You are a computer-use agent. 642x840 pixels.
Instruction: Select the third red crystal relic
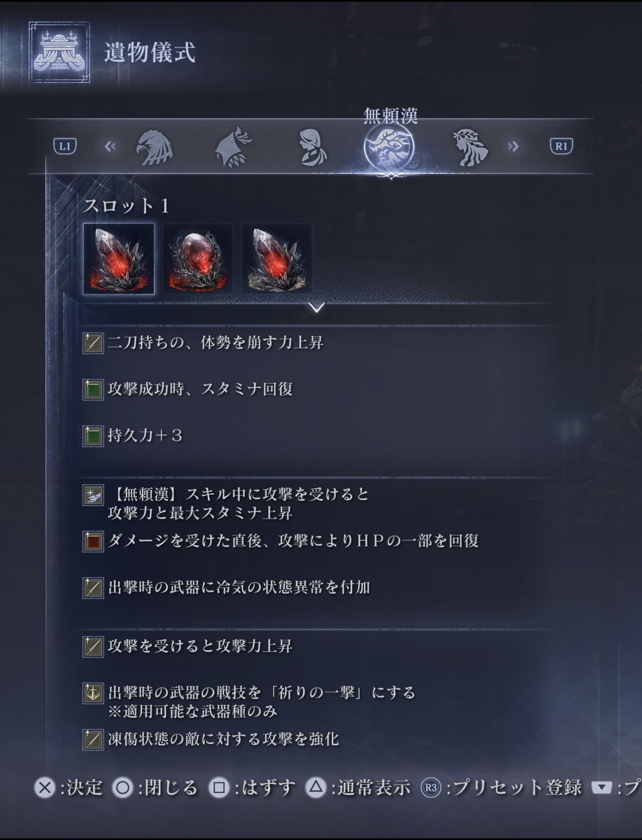tap(276, 259)
